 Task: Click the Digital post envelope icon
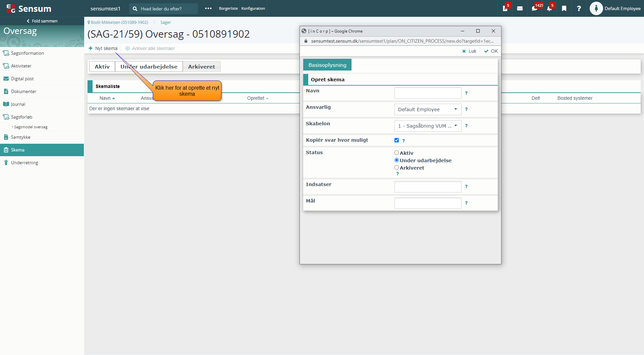(6, 79)
